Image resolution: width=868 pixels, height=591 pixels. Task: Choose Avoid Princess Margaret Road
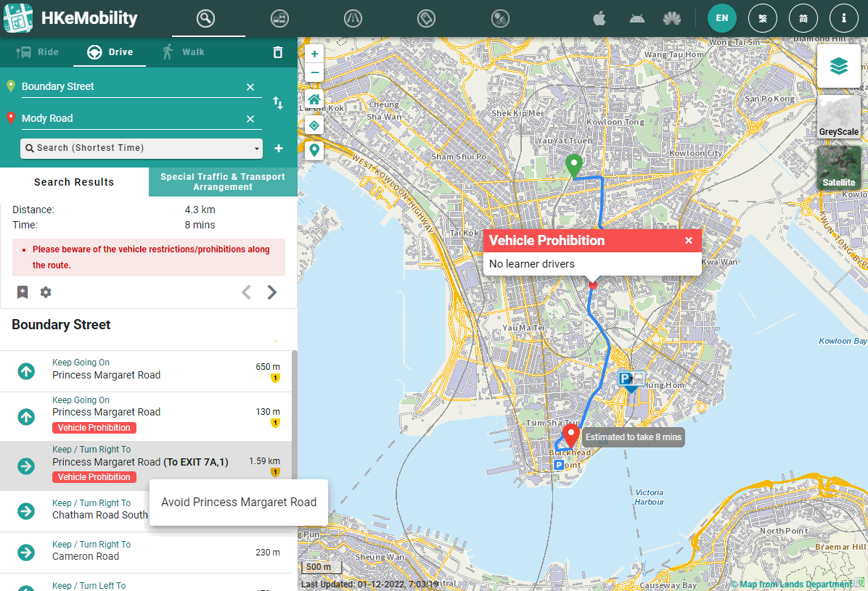pos(239,503)
